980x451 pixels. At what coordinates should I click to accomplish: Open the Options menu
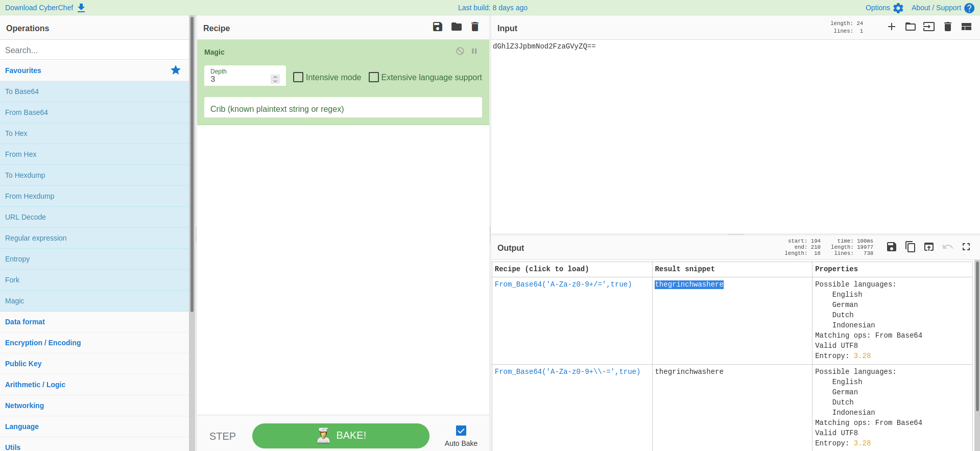pos(884,8)
